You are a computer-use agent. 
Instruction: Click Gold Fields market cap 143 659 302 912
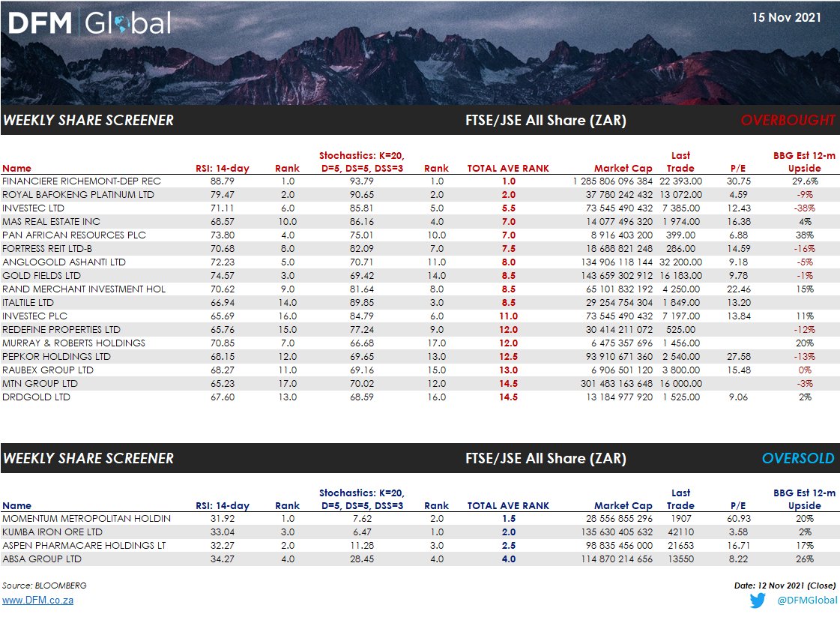tap(617, 275)
